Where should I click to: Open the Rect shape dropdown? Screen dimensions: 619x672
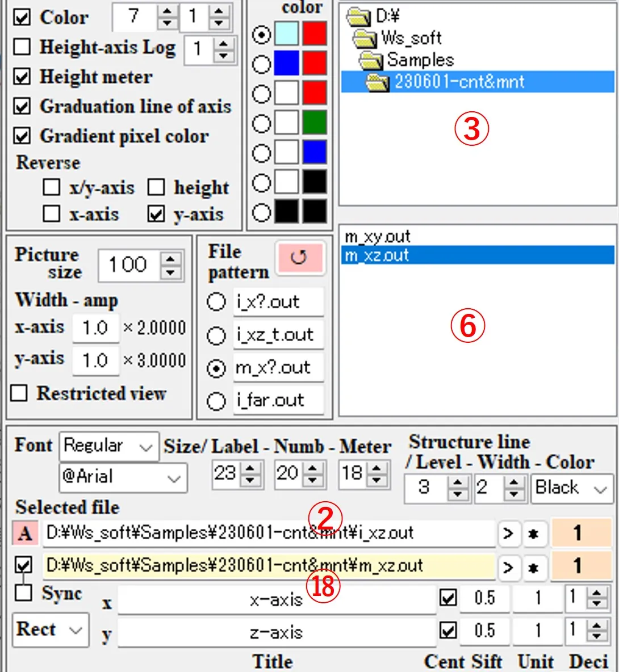click(51, 629)
